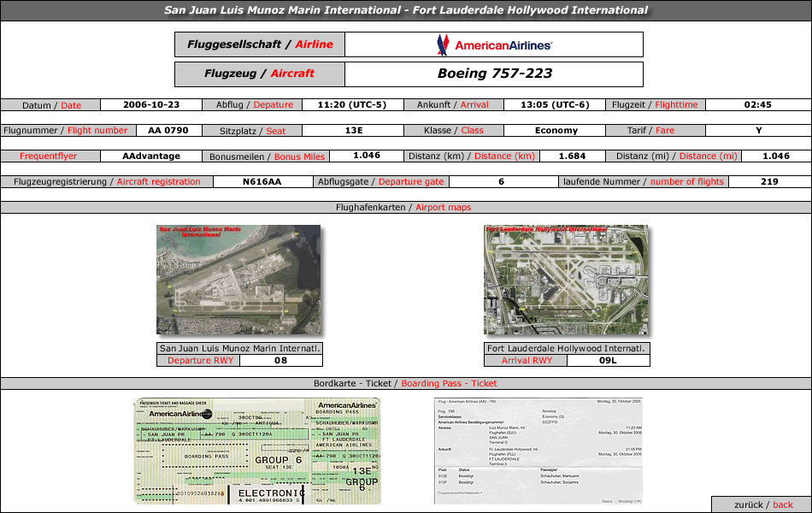The height and width of the screenshot is (513, 812).
Task: Open the San Juan airport map thumbnail
Action: tap(238, 280)
